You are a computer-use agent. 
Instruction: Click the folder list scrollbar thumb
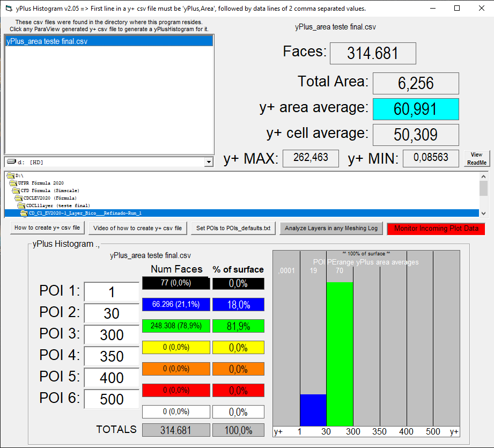[484, 188]
